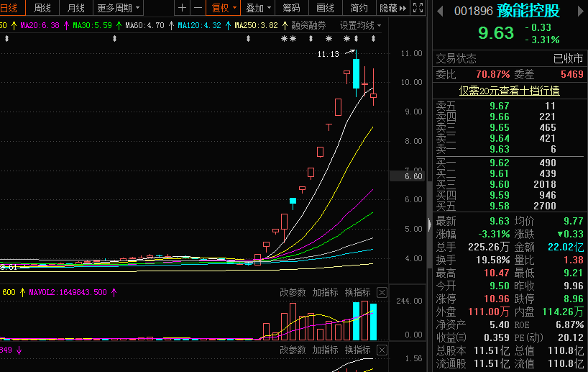Click the up arrow after MA250:3.82
Viewport: 588px width, 372px height.
click(285, 25)
